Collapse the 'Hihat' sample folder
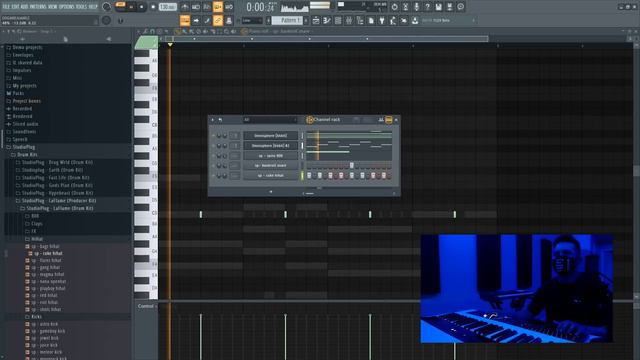This screenshot has height=360, width=640. pos(37,239)
